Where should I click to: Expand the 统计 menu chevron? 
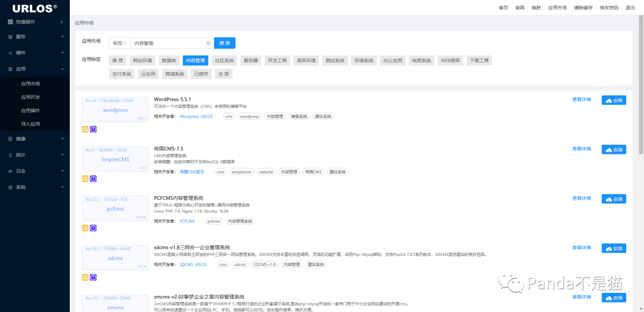pos(63,155)
